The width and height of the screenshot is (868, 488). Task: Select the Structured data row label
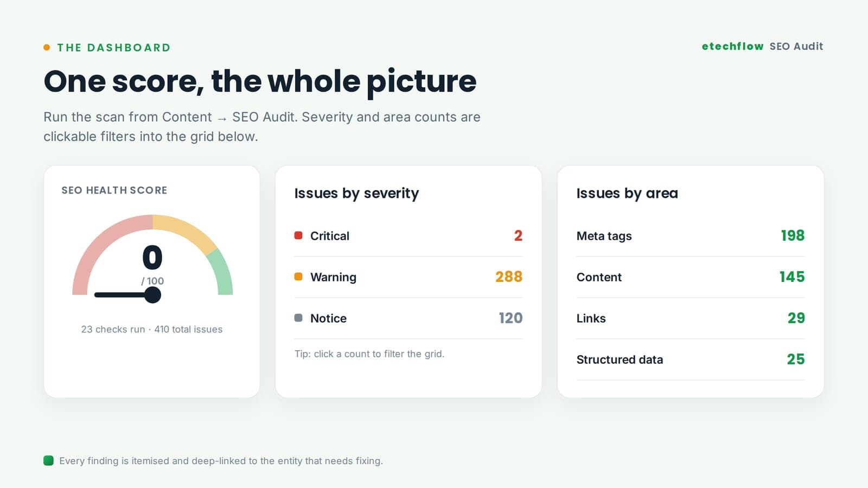(620, 359)
